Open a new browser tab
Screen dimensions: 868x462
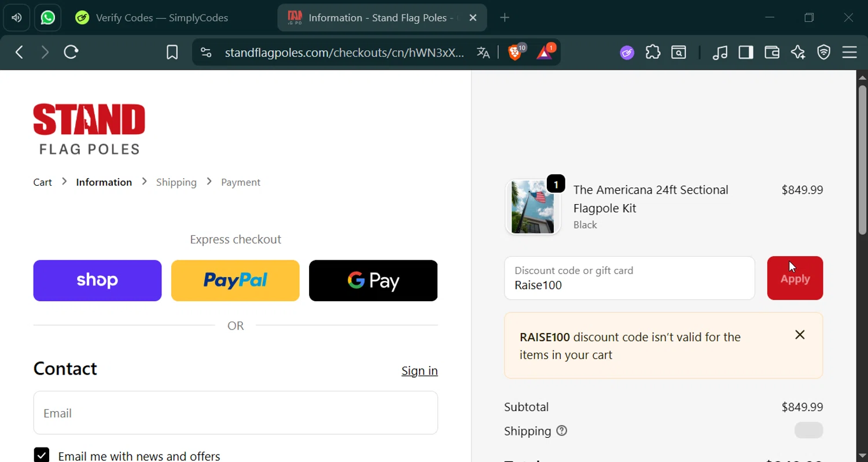pyautogui.click(x=505, y=18)
